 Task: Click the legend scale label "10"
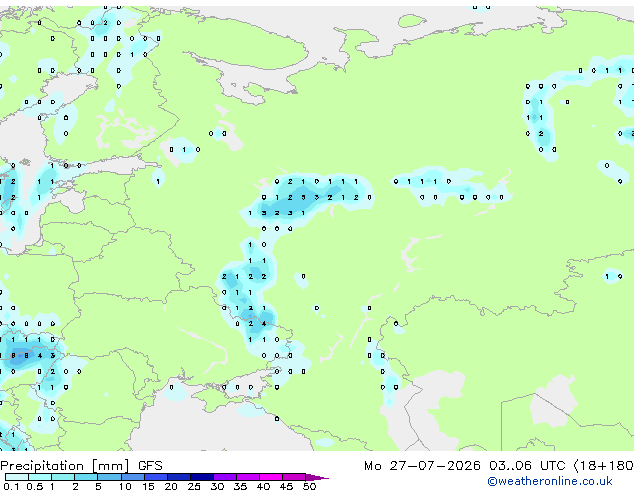click(x=125, y=486)
